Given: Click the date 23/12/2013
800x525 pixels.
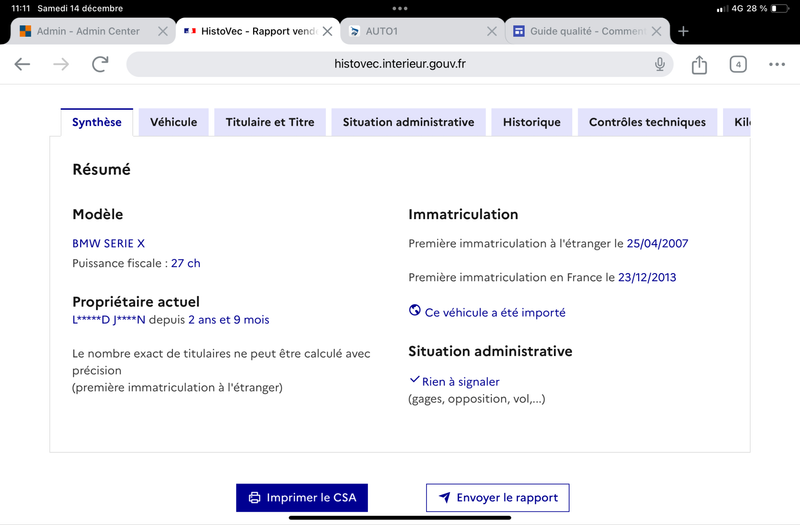Looking at the screenshot, I should [647, 278].
